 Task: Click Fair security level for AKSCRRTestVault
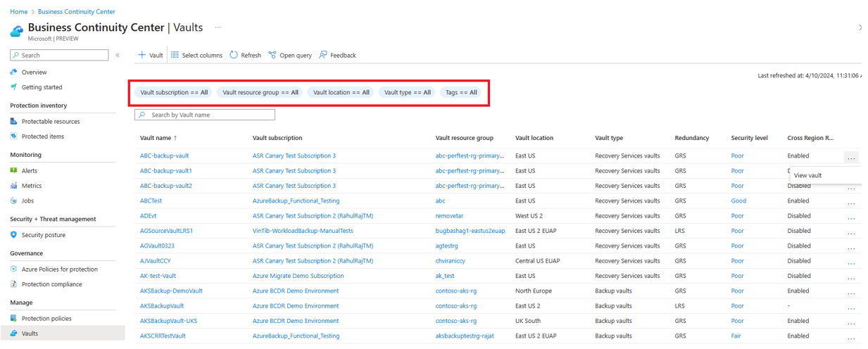pos(736,336)
